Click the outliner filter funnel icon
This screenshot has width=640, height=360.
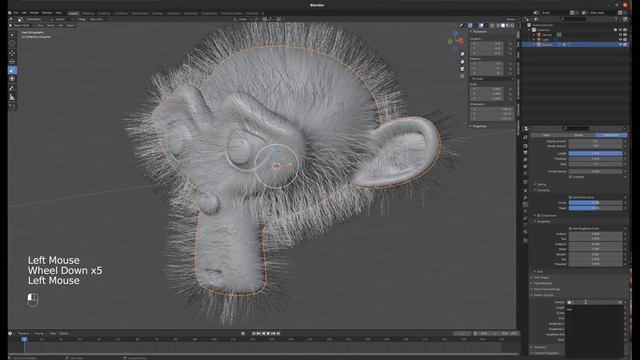[616, 19]
